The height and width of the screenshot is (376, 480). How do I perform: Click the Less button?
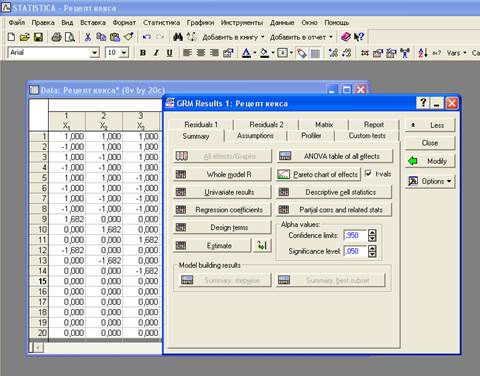430,125
